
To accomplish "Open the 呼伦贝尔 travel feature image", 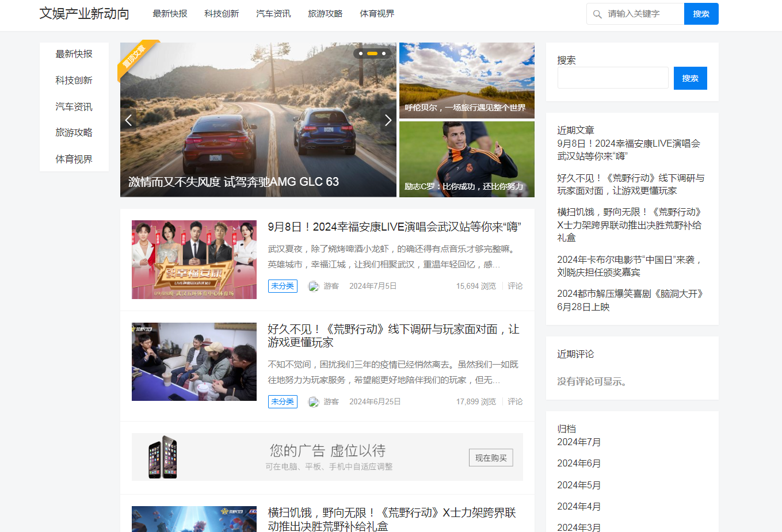I will pyautogui.click(x=467, y=81).
